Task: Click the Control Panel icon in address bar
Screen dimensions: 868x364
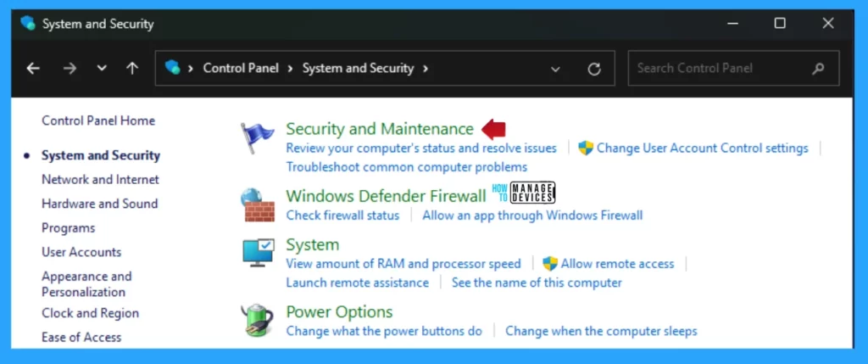Action: click(x=173, y=68)
